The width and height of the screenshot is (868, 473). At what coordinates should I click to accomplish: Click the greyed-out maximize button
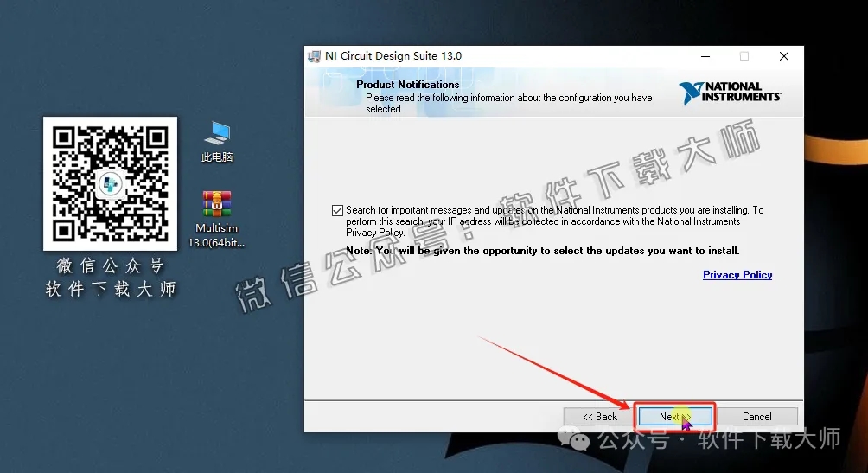point(744,56)
